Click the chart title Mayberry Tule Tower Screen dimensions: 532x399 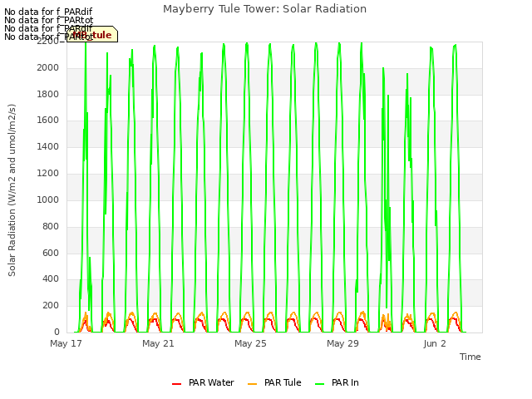click(264, 9)
